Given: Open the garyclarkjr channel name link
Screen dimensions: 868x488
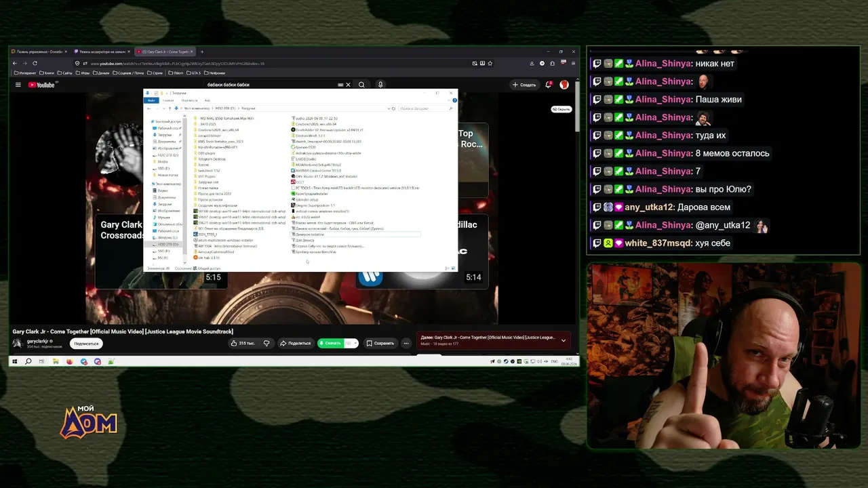Looking at the screenshot, I should click(39, 341).
